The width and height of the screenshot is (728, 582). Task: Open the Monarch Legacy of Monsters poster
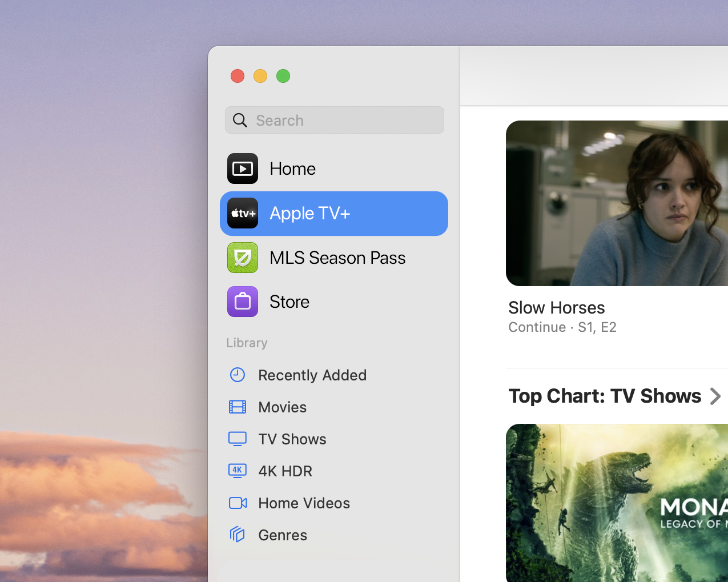pyautogui.click(x=617, y=503)
